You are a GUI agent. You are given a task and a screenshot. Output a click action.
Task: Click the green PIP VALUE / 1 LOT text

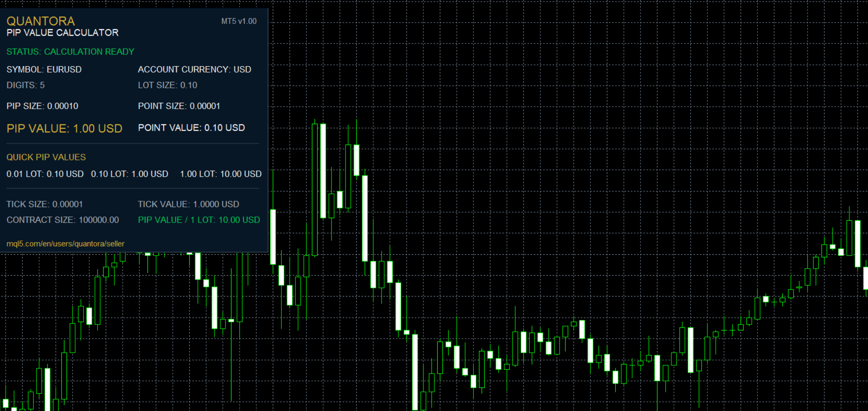pos(199,220)
